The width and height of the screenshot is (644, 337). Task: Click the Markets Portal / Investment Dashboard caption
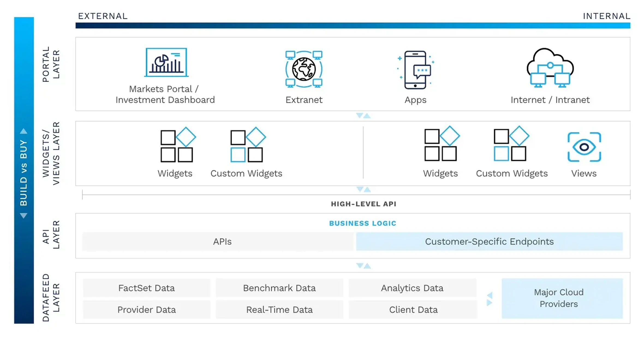tap(165, 94)
